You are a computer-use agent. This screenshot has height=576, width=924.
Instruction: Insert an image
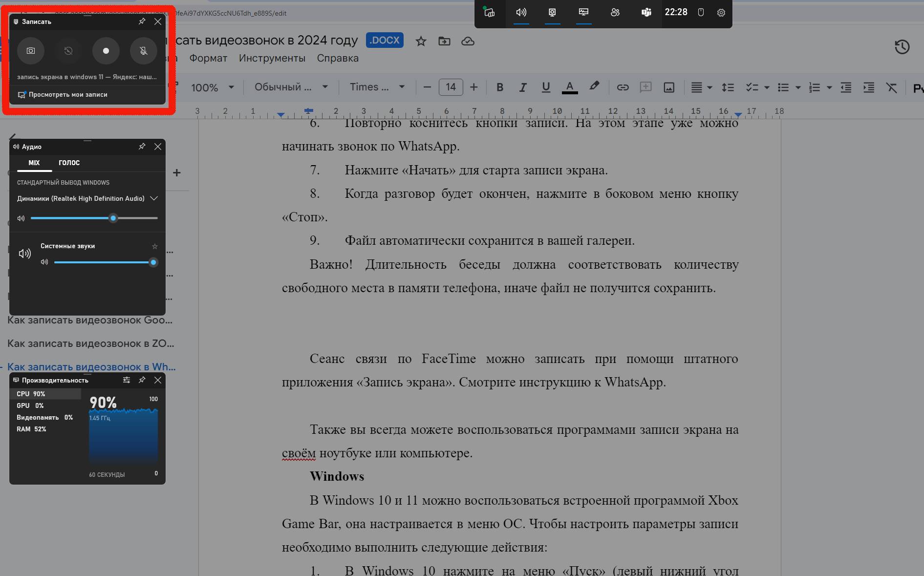pos(669,87)
